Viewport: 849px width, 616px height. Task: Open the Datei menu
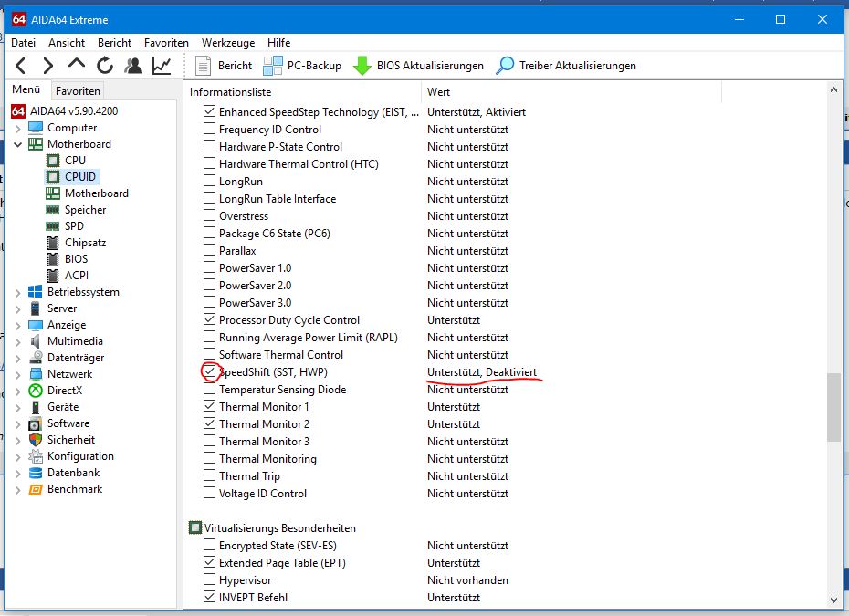(x=24, y=43)
